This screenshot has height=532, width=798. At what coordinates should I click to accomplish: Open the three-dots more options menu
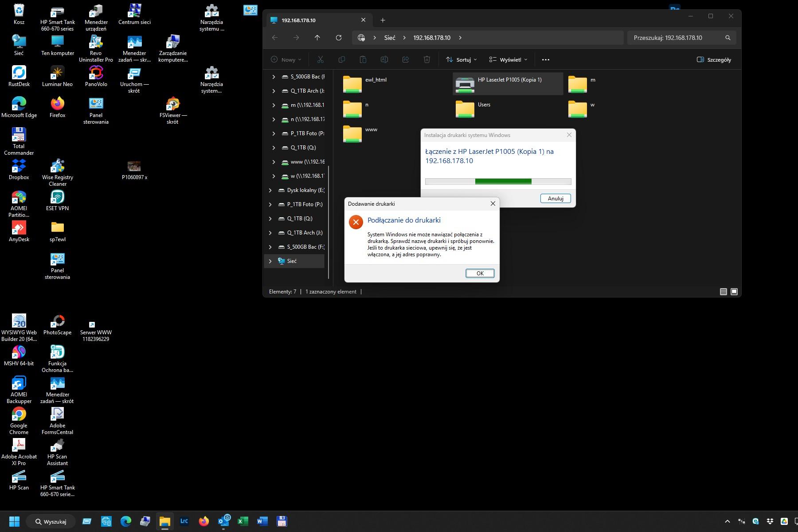(546, 59)
